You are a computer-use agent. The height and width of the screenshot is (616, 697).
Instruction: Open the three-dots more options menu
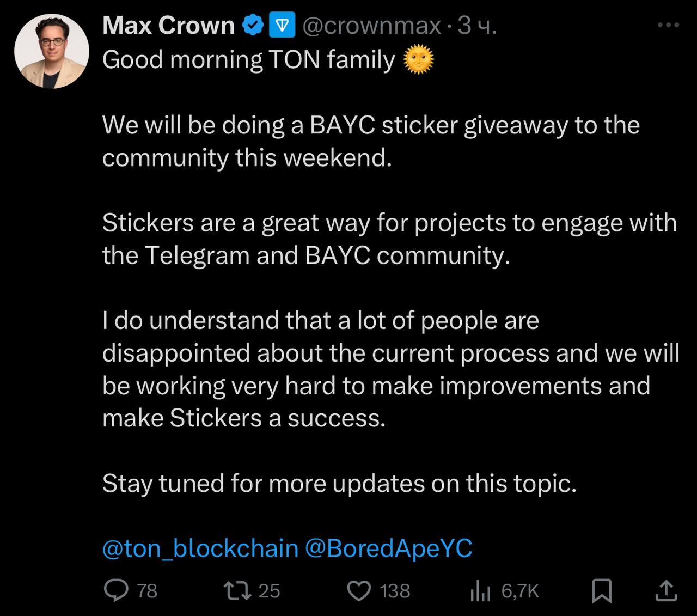[x=668, y=25]
